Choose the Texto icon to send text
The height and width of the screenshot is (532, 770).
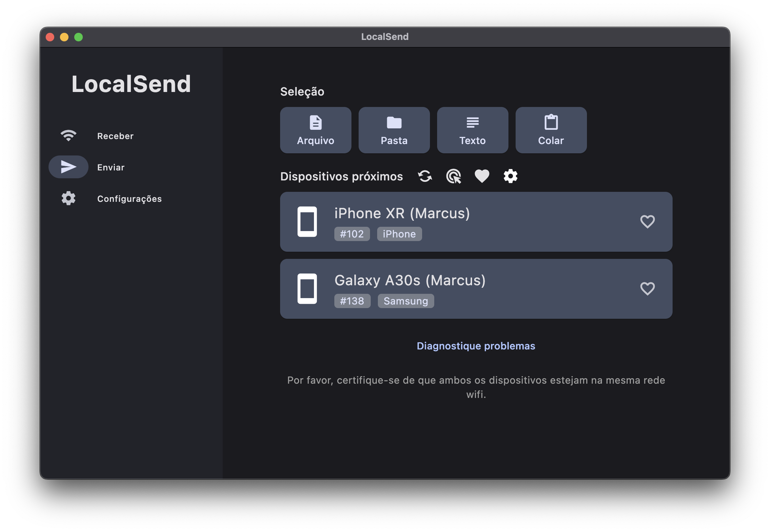coord(472,122)
